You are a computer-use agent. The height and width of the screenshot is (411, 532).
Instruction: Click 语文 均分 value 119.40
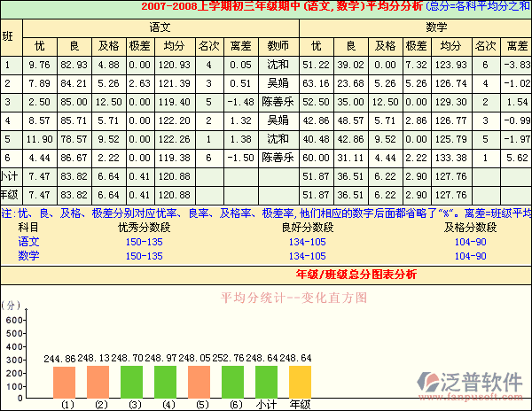[175, 102]
